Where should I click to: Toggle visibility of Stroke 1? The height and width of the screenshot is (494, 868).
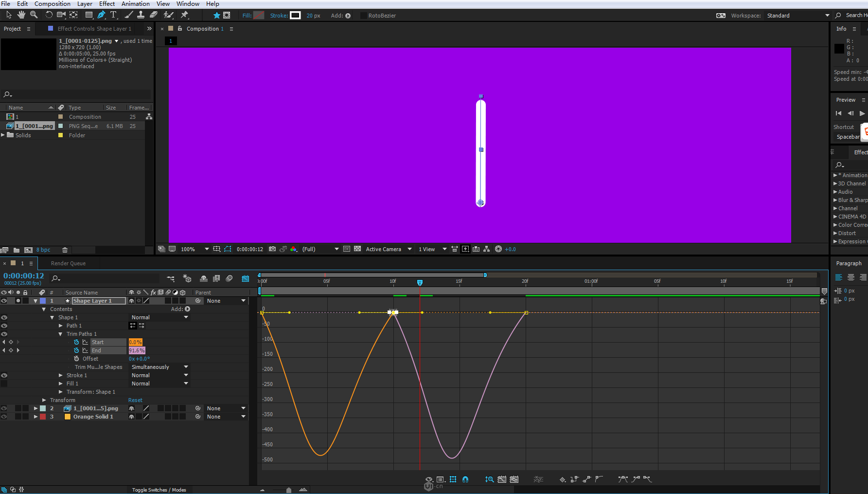[x=4, y=375]
